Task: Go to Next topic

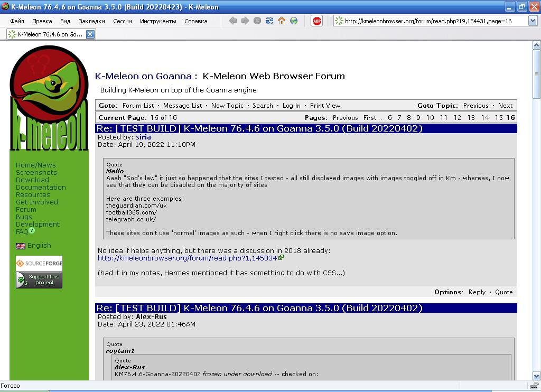Action: [x=505, y=106]
